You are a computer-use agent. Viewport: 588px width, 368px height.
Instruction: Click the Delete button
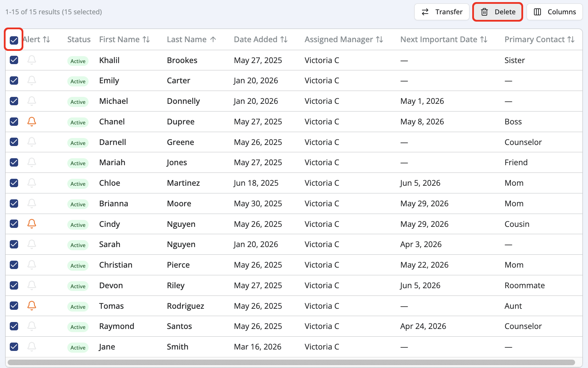pyautogui.click(x=498, y=11)
